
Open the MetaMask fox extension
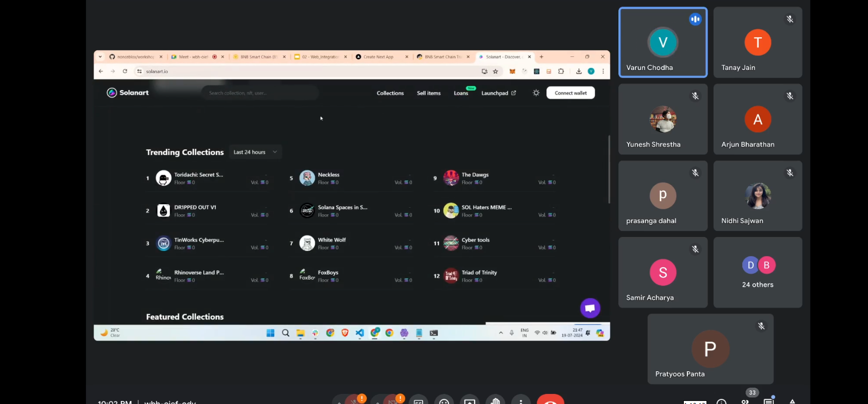coord(512,71)
